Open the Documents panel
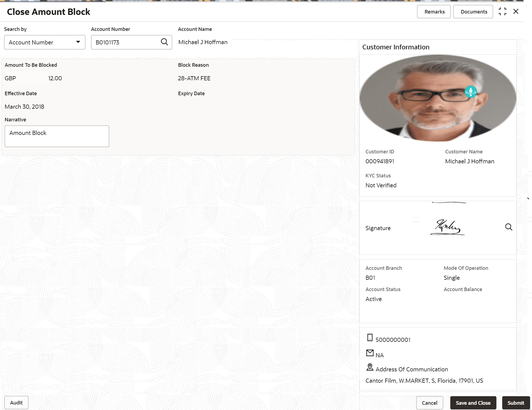The height and width of the screenshot is (410, 532). pyautogui.click(x=474, y=12)
